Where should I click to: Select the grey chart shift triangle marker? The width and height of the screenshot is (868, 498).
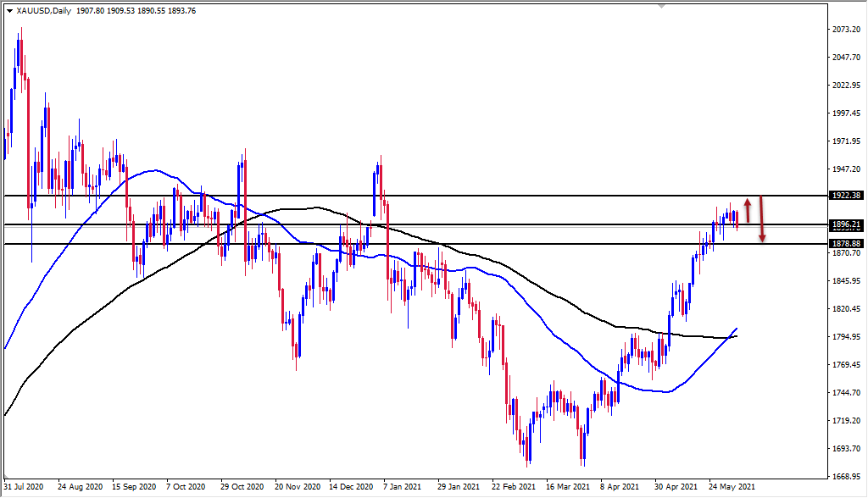(661, 6)
